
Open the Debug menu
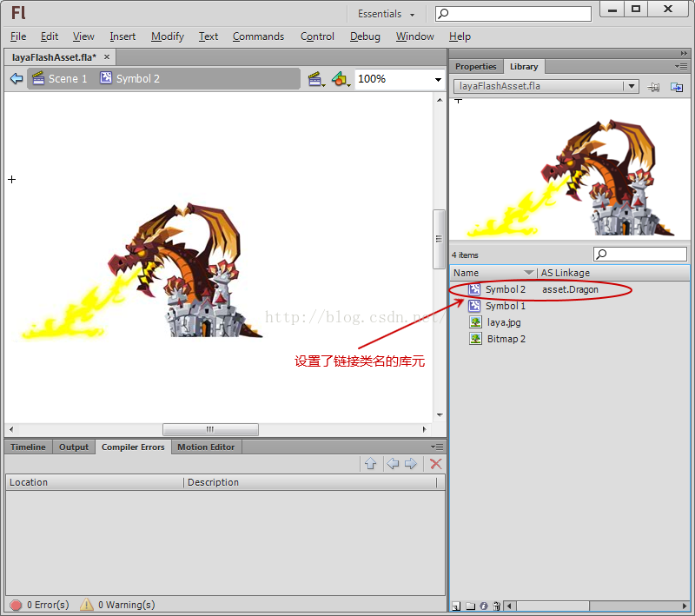[365, 36]
